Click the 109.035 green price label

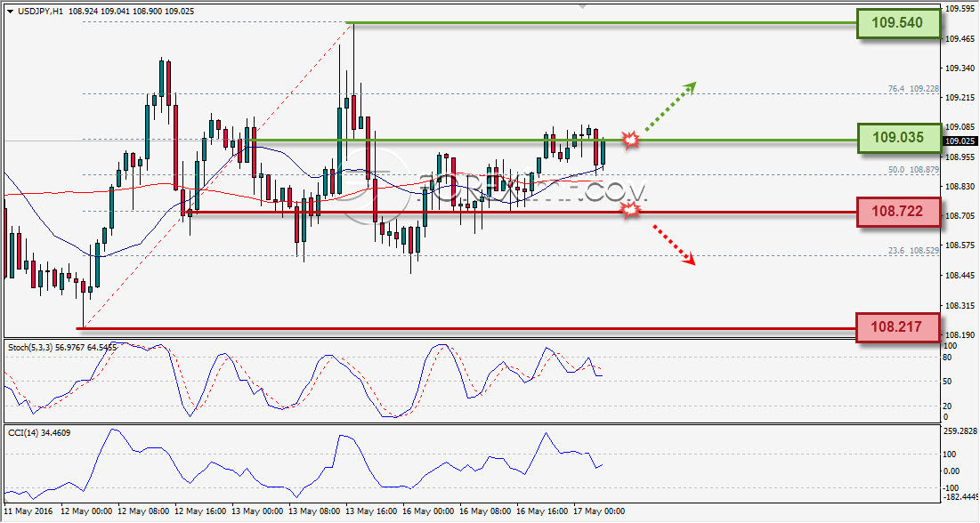click(x=898, y=138)
